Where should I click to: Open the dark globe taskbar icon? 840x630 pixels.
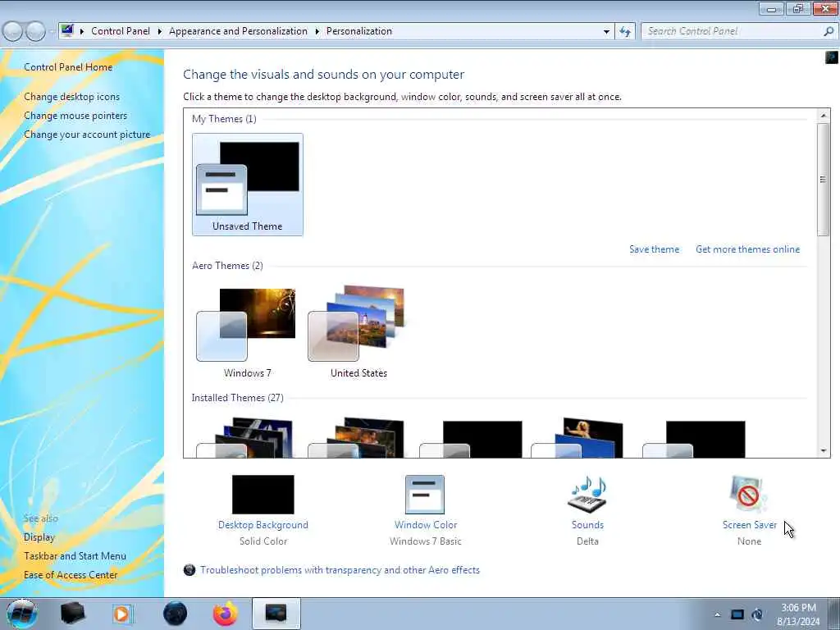click(175, 614)
